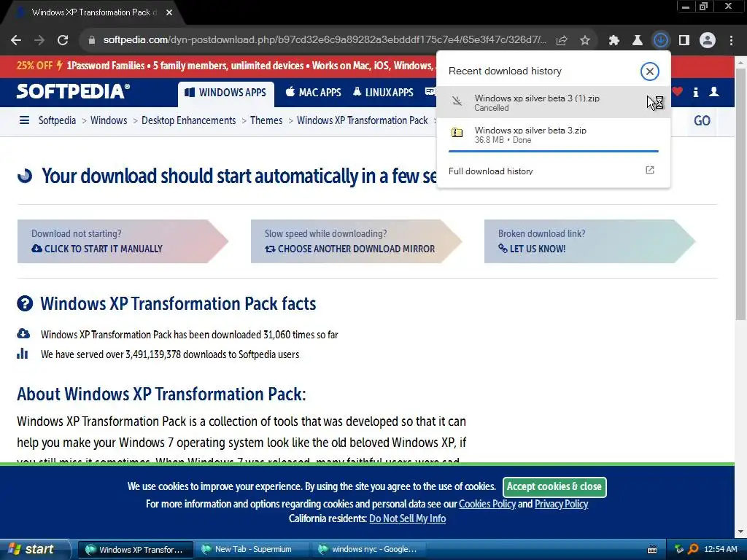Close the Recent download history popup
Screen dimensions: 747x560
pyautogui.click(x=649, y=71)
